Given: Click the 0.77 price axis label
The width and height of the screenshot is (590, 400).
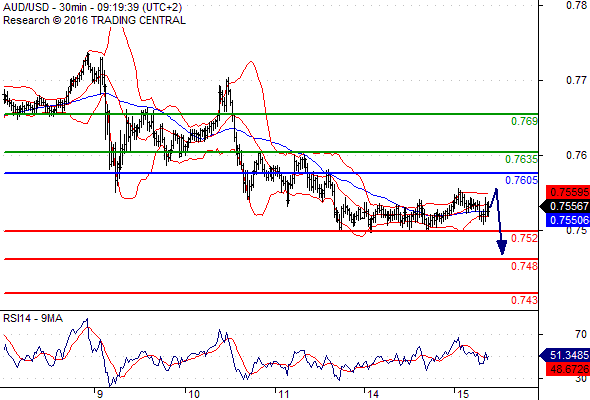Looking at the screenshot, I should (576, 80).
